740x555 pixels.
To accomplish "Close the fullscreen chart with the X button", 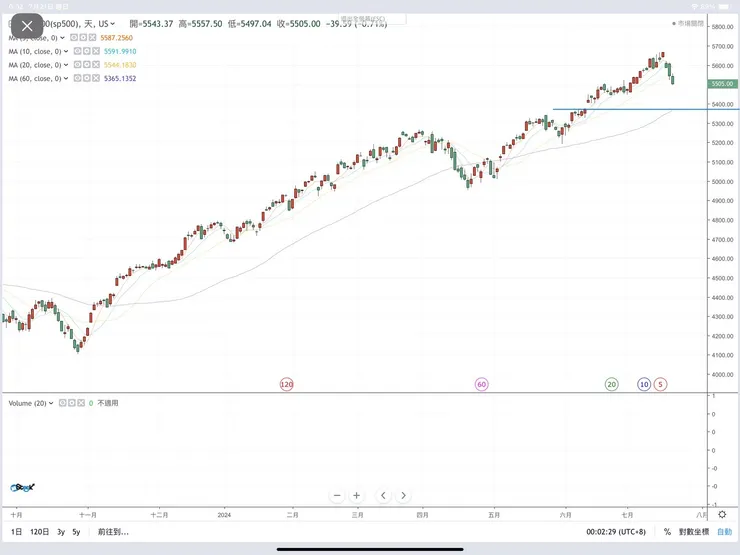I will click(27, 26).
